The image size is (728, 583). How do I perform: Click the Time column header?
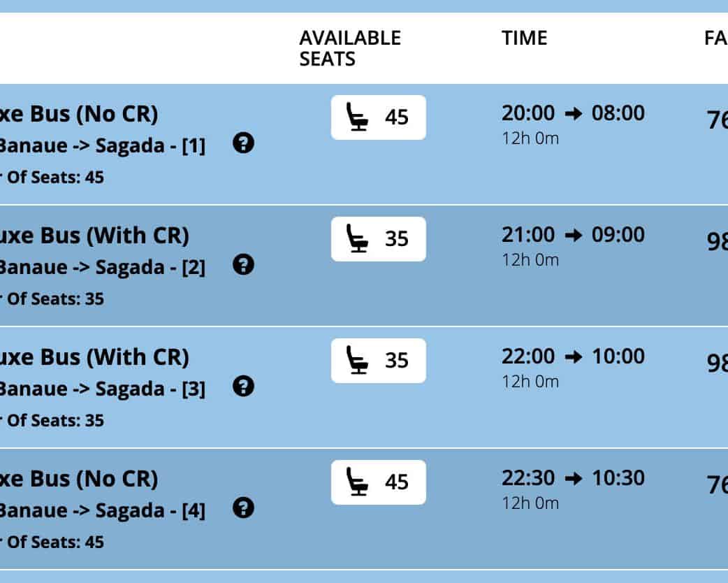coord(525,38)
